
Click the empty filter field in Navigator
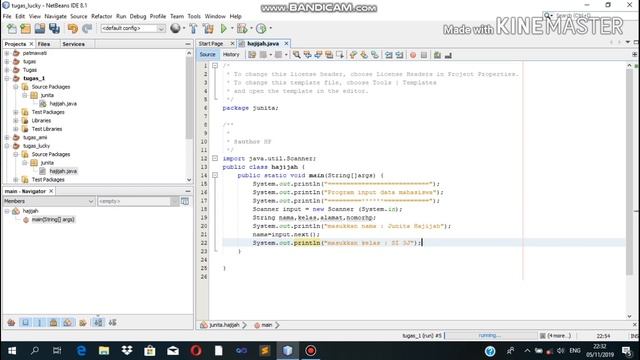coord(135,201)
